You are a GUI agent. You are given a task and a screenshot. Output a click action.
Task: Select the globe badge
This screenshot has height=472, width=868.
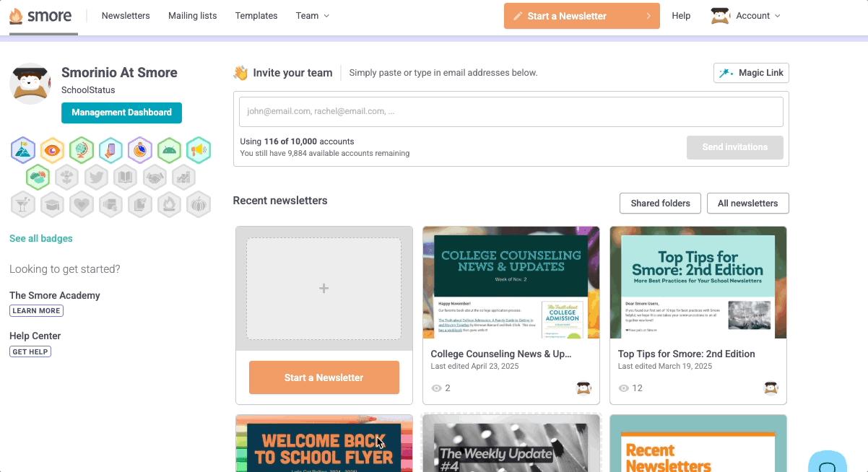point(82,150)
